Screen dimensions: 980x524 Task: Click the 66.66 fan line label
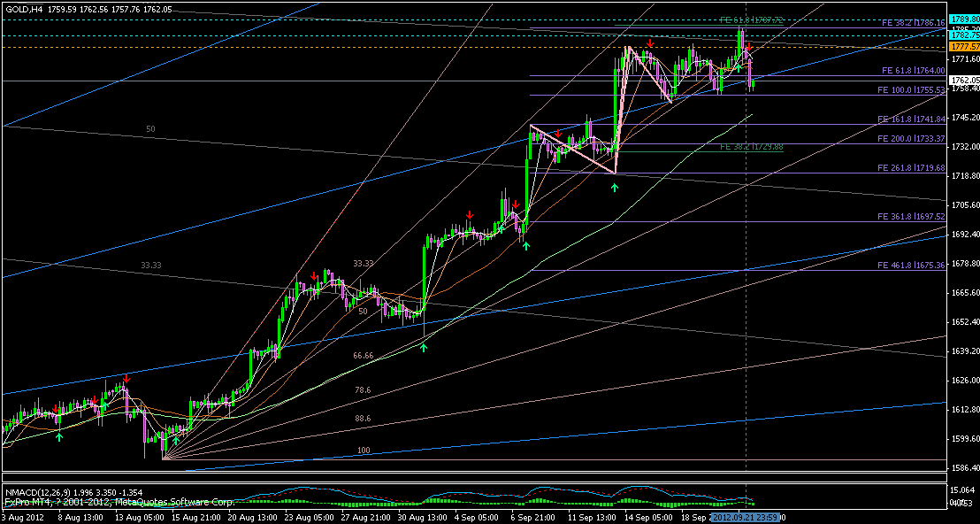coord(363,355)
